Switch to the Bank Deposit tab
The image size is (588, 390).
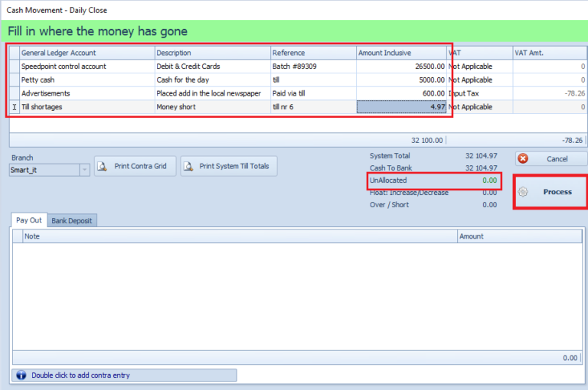(72, 221)
